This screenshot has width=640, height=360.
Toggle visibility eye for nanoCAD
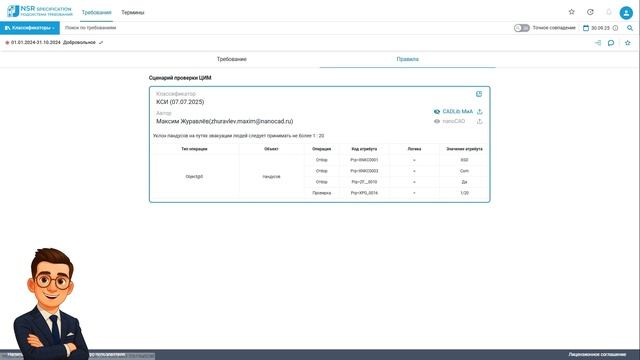(437, 121)
